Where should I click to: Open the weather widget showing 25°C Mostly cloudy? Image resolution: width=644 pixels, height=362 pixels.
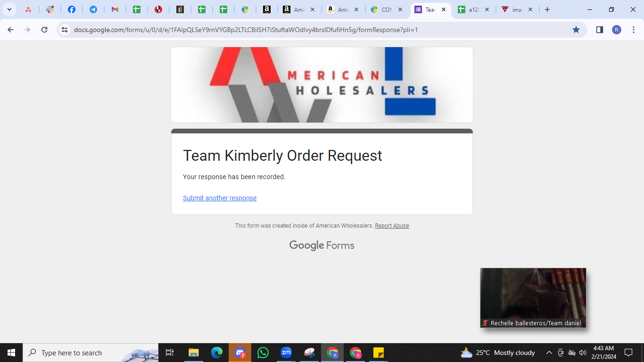(x=498, y=353)
